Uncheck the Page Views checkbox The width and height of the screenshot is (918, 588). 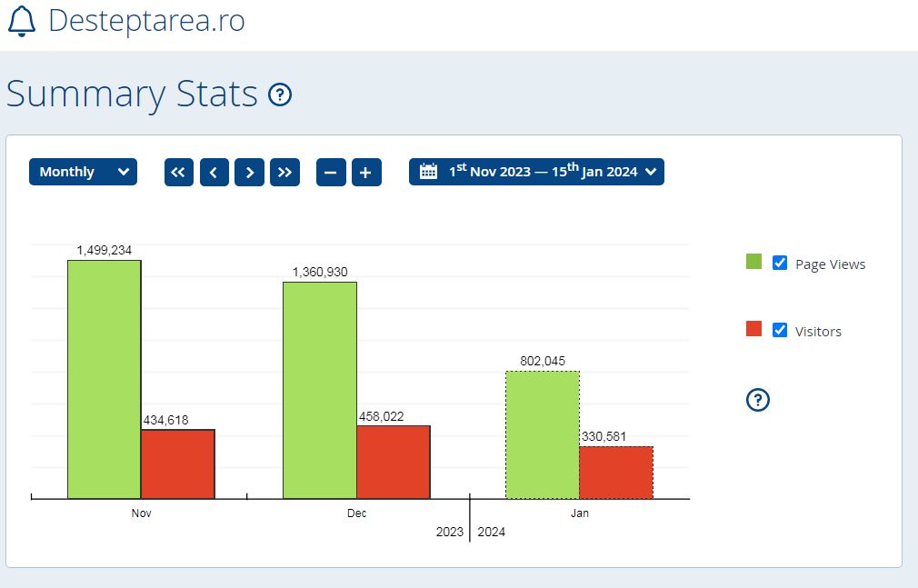pyautogui.click(x=779, y=263)
